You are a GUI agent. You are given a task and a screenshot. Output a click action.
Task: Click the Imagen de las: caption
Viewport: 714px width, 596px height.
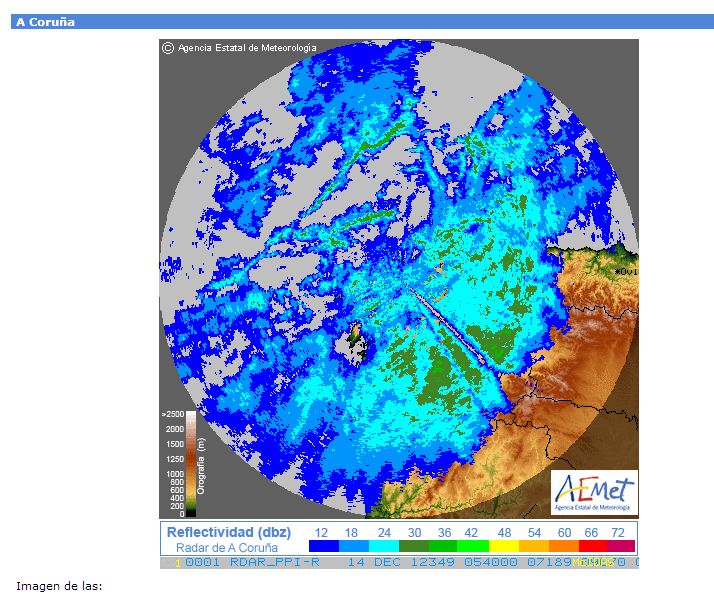click(x=60, y=585)
